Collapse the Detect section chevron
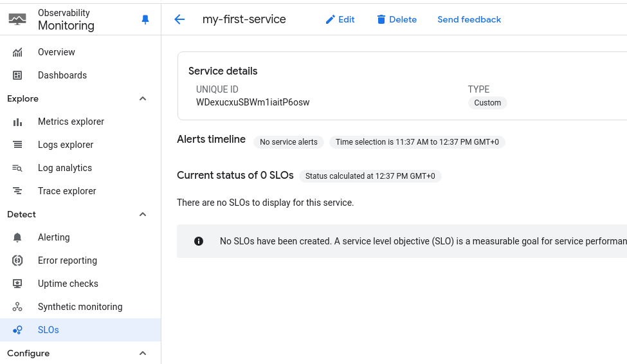 click(143, 214)
